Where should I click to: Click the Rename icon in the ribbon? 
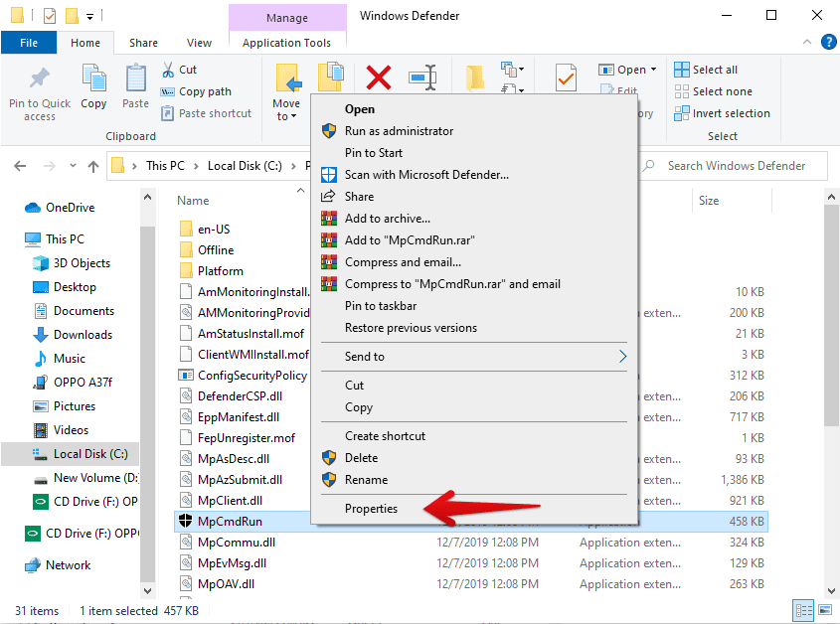click(422, 78)
